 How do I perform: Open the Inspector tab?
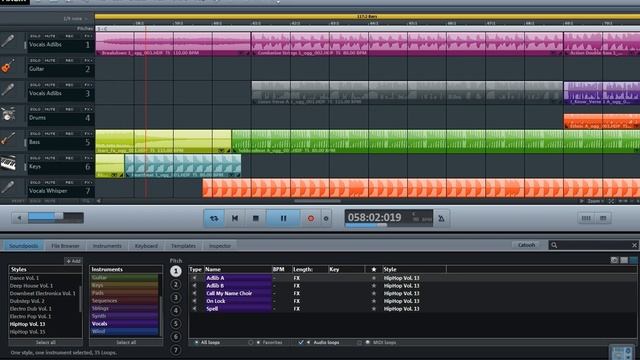220,246
